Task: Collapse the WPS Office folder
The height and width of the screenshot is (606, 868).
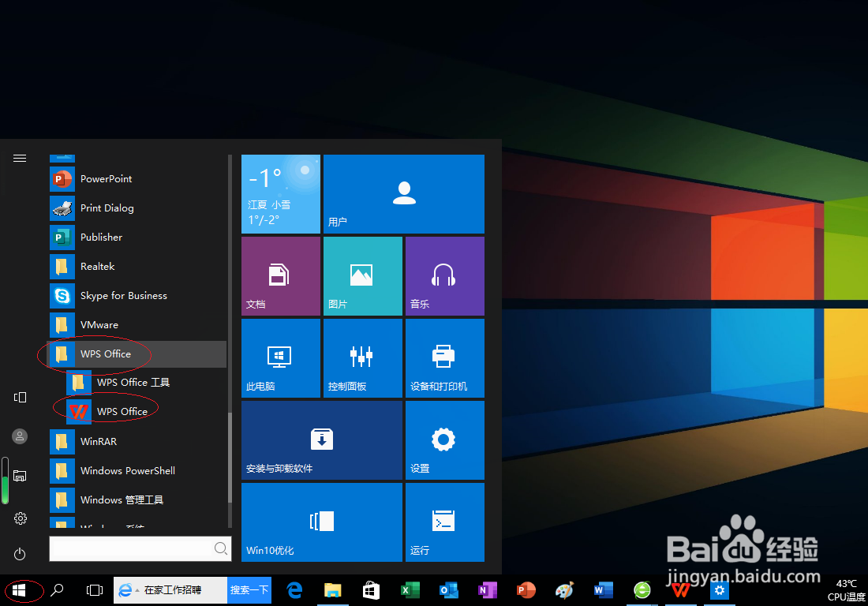Action: (138, 354)
